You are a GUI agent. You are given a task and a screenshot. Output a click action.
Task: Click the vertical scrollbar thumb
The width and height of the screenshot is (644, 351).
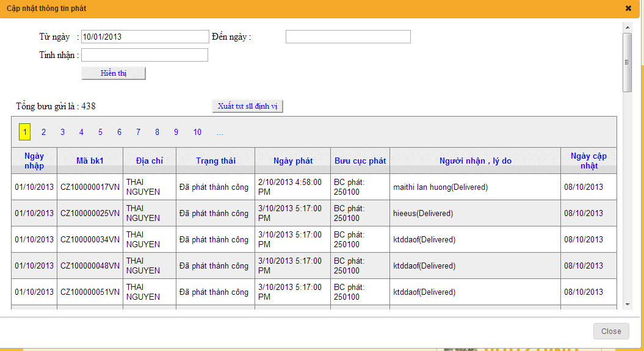[x=627, y=62]
